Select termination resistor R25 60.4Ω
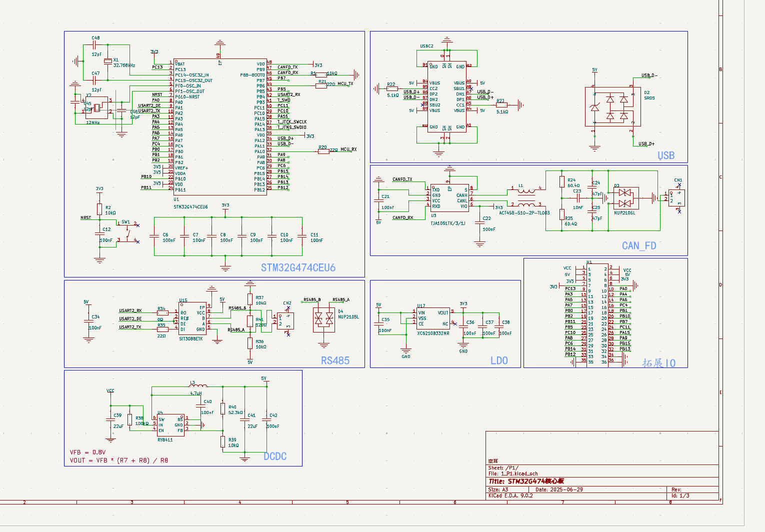Viewport: 765px width, 532px height. (562, 215)
